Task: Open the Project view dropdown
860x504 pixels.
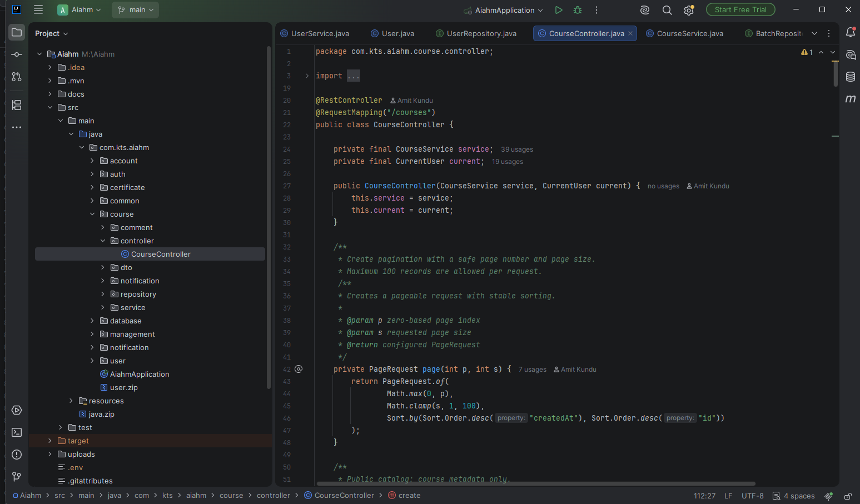Action: [x=52, y=33]
